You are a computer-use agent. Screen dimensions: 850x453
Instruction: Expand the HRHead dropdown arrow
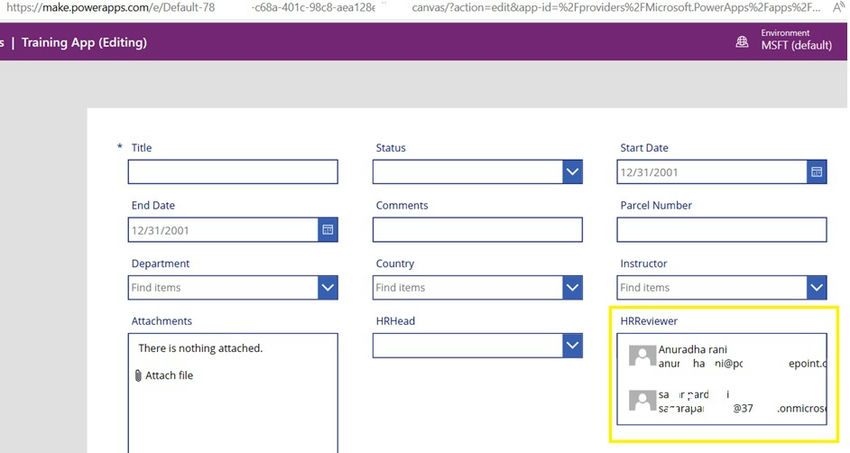[x=572, y=345]
